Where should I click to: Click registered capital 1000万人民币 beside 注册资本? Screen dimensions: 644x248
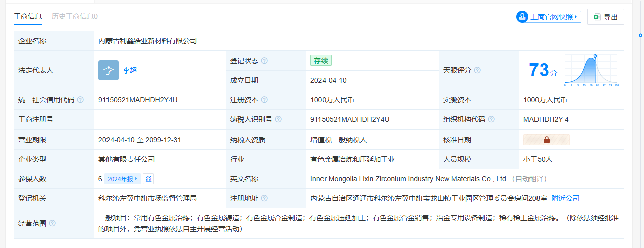(x=332, y=100)
